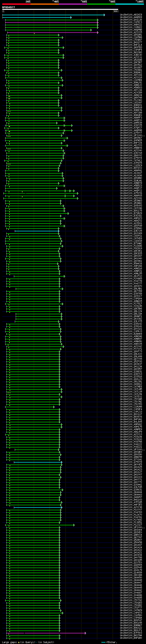Select label UniRef100_Q5ZA98
This screenshot has width=146, height=644.
click(131, 60)
